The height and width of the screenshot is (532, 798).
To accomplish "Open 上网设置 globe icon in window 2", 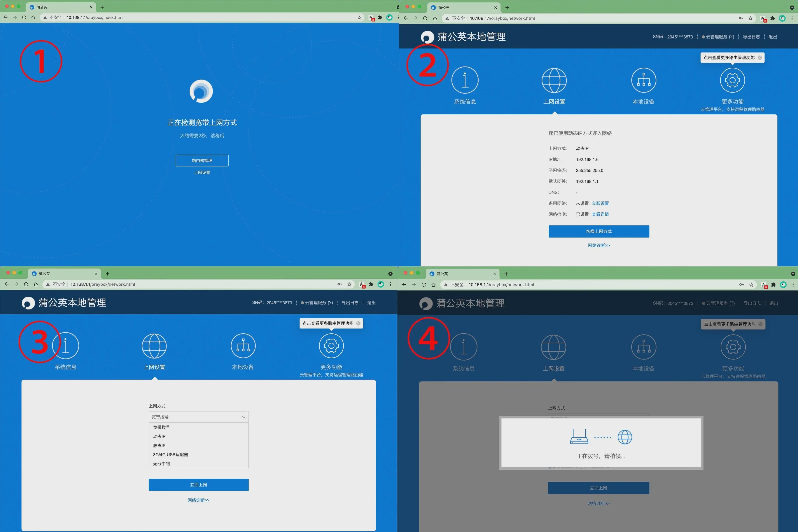I will [x=554, y=80].
